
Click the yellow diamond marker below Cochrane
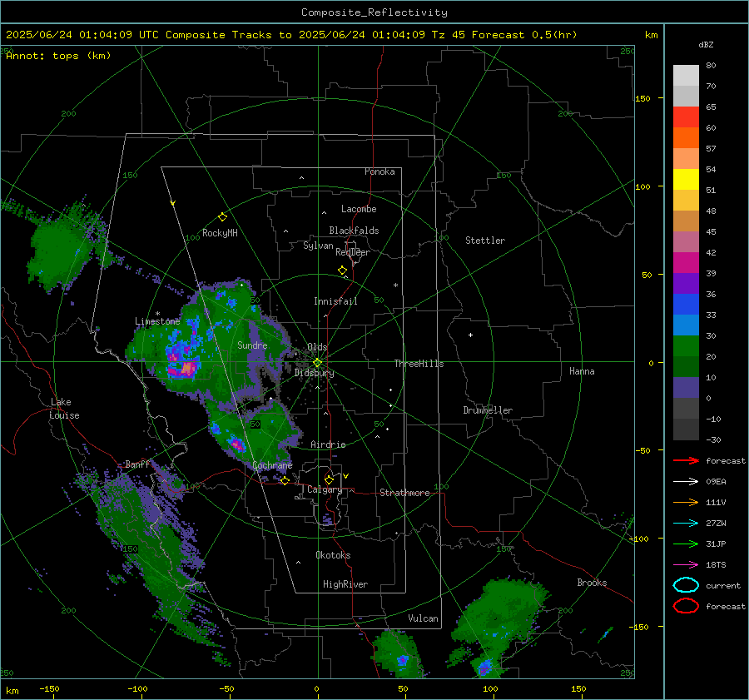[x=285, y=480]
